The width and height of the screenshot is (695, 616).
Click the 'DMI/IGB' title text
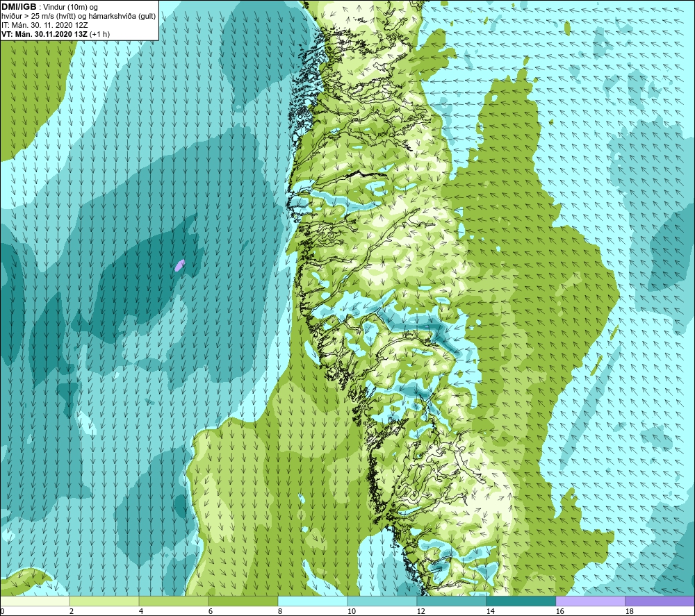tap(19, 7)
